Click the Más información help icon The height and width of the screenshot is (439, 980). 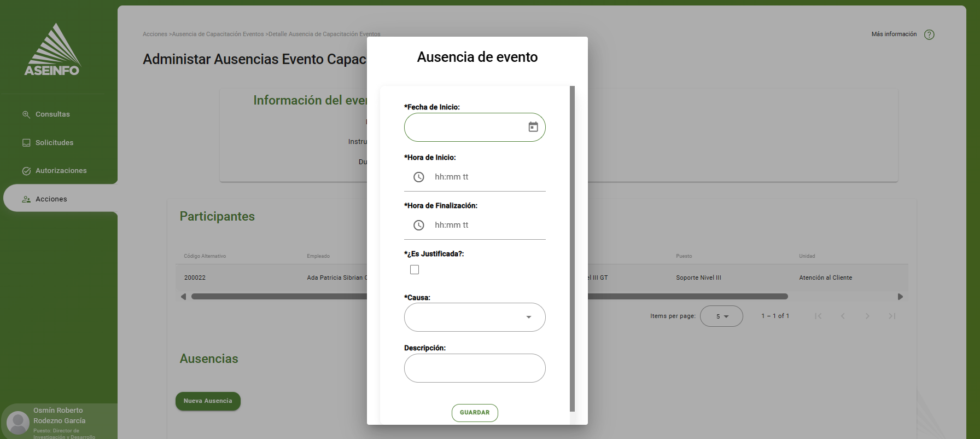click(x=929, y=34)
